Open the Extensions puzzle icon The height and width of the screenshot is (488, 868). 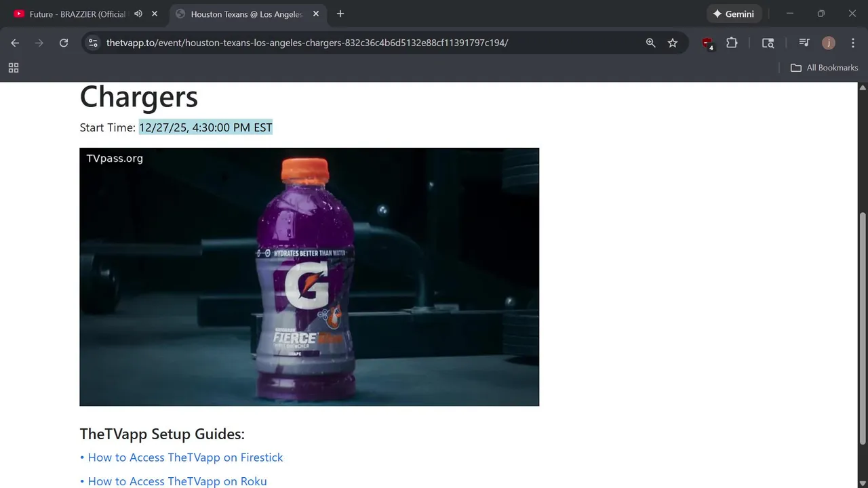click(732, 43)
